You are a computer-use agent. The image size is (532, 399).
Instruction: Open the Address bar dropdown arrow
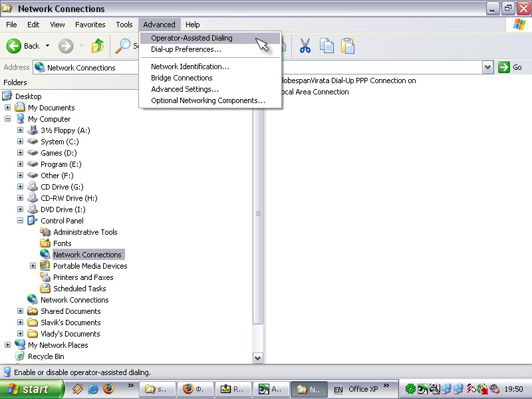(487, 67)
